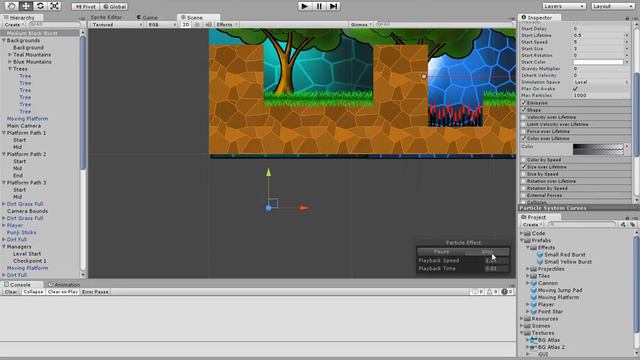The height and width of the screenshot is (360, 640).
Task: Open the Simulation Space Local dropdown
Action: [x=601, y=82]
